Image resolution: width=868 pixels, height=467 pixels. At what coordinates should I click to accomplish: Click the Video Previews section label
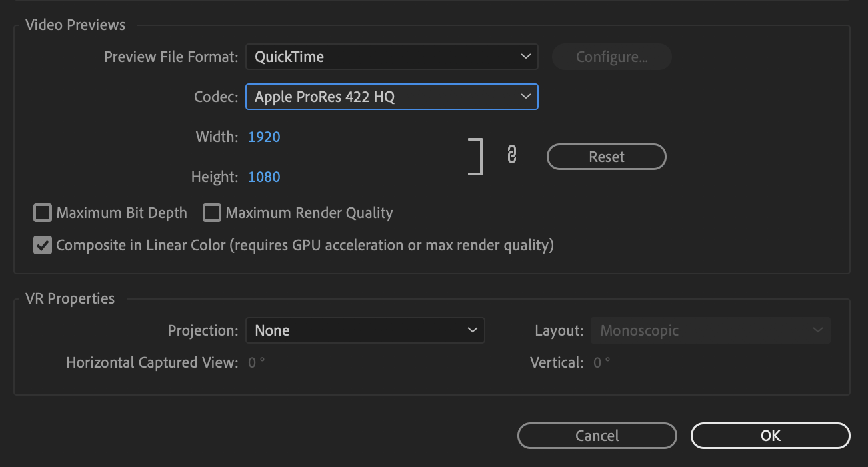pyautogui.click(x=75, y=25)
